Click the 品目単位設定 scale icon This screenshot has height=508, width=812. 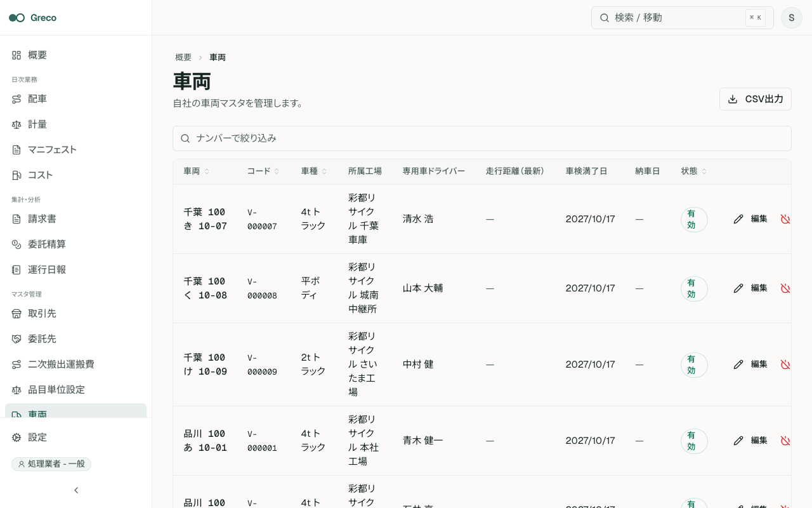coord(16,390)
